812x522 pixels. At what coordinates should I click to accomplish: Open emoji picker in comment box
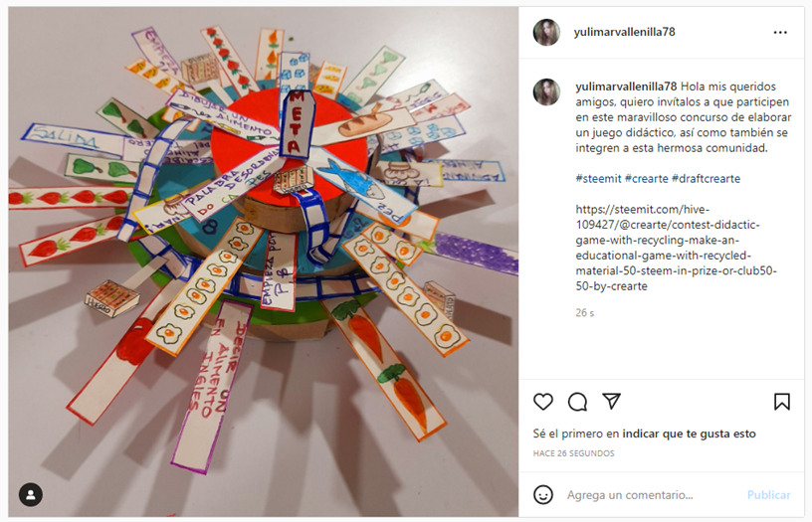click(543, 495)
